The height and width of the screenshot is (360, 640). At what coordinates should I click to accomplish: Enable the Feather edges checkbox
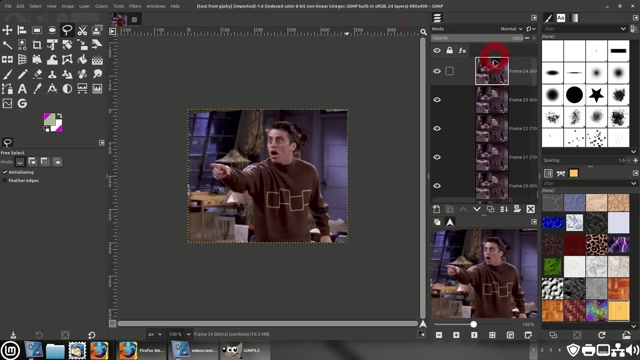[4, 180]
